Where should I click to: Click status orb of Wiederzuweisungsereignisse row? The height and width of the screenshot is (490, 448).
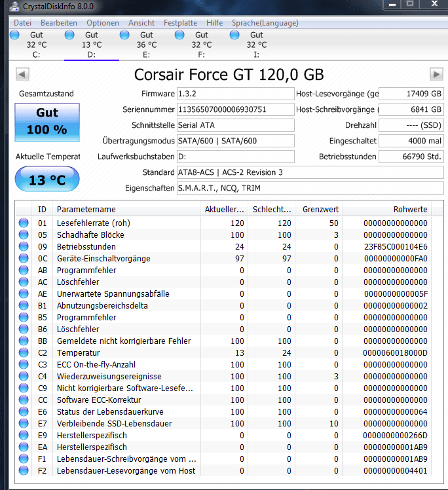(24, 376)
